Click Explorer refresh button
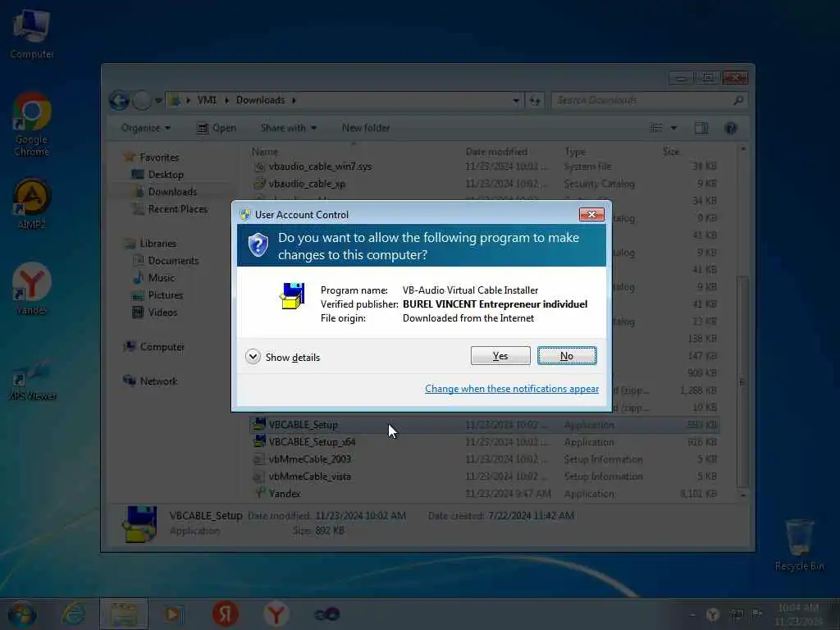This screenshot has width=840, height=630. coord(535,100)
